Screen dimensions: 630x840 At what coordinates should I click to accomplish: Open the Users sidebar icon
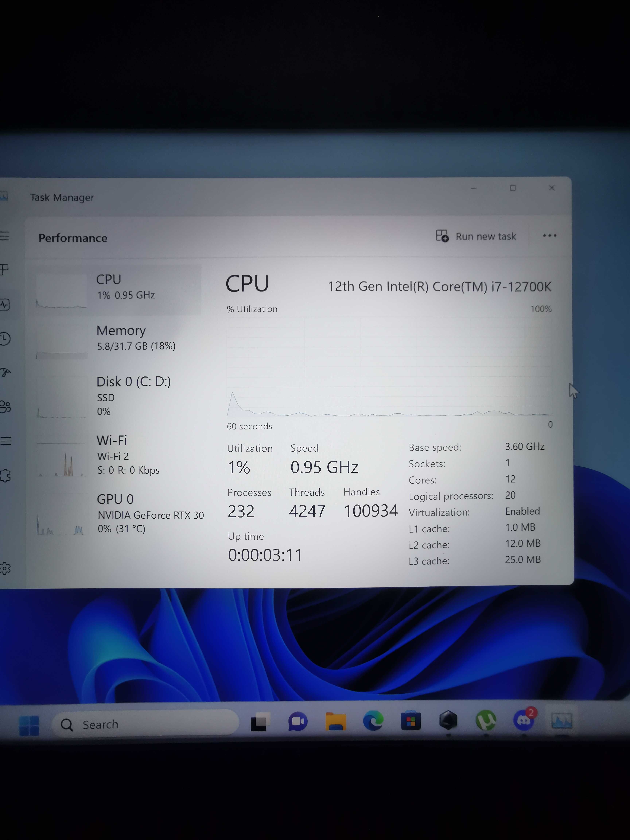5,407
